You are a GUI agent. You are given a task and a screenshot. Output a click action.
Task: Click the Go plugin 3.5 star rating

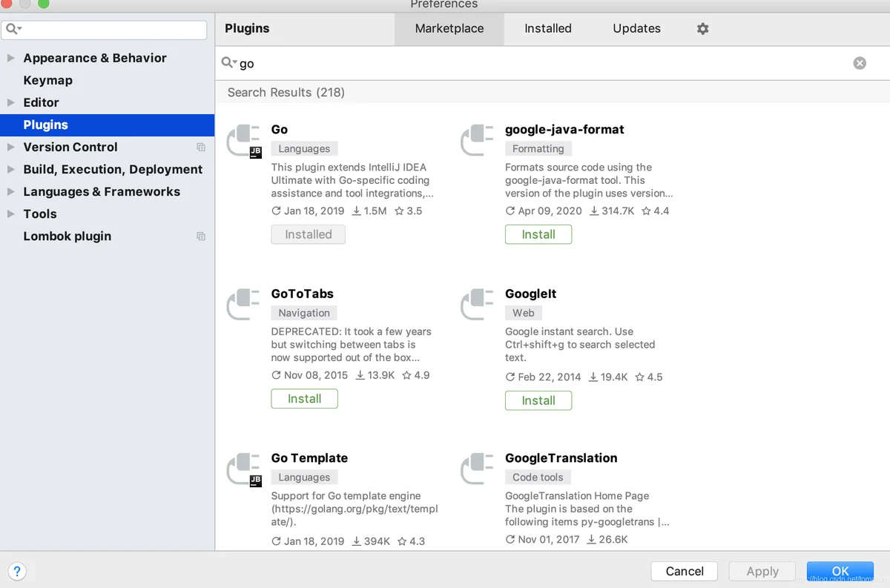coord(409,211)
